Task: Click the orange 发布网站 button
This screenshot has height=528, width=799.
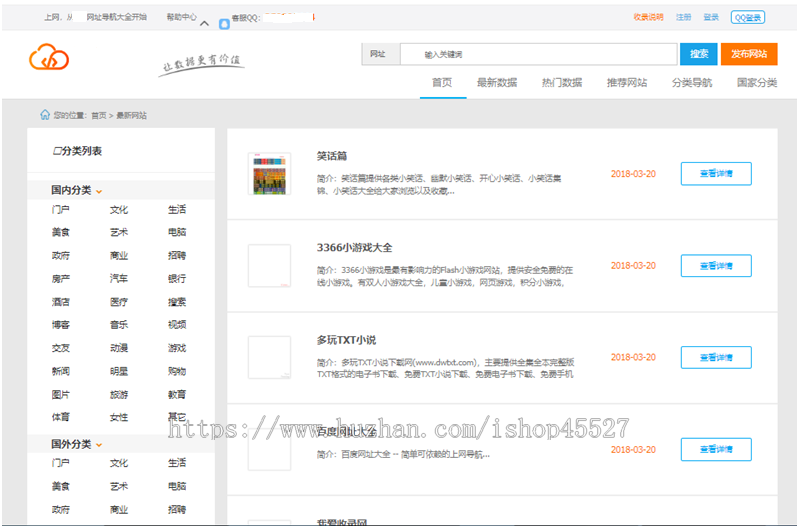Action: pos(749,54)
